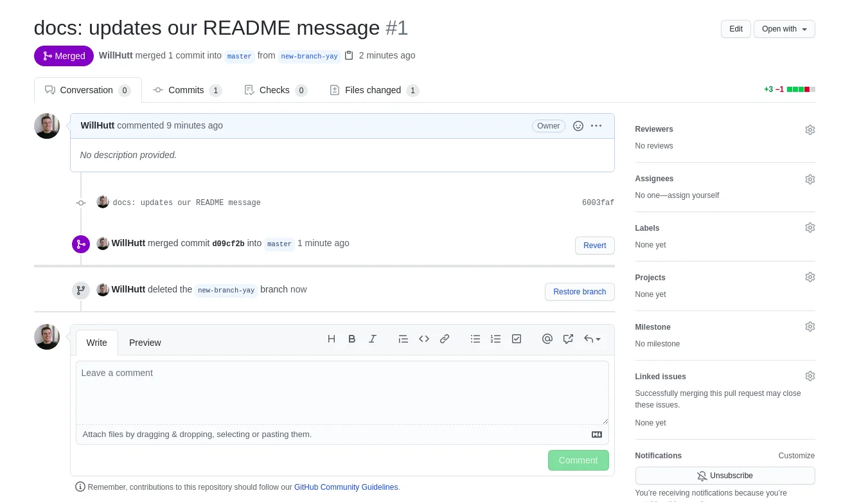Click the diff stat color blocks
868x502 pixels.
[801, 89]
